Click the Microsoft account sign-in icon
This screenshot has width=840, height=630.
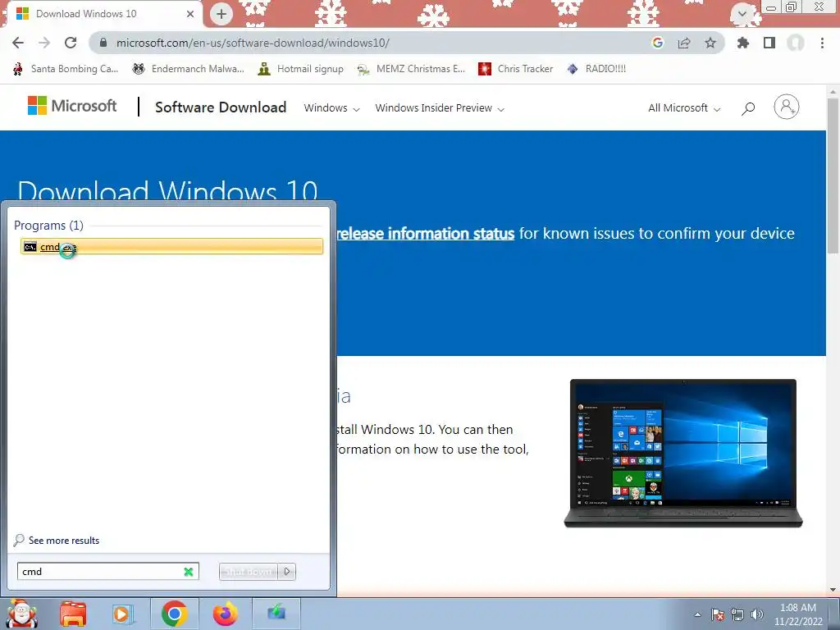[x=787, y=107]
